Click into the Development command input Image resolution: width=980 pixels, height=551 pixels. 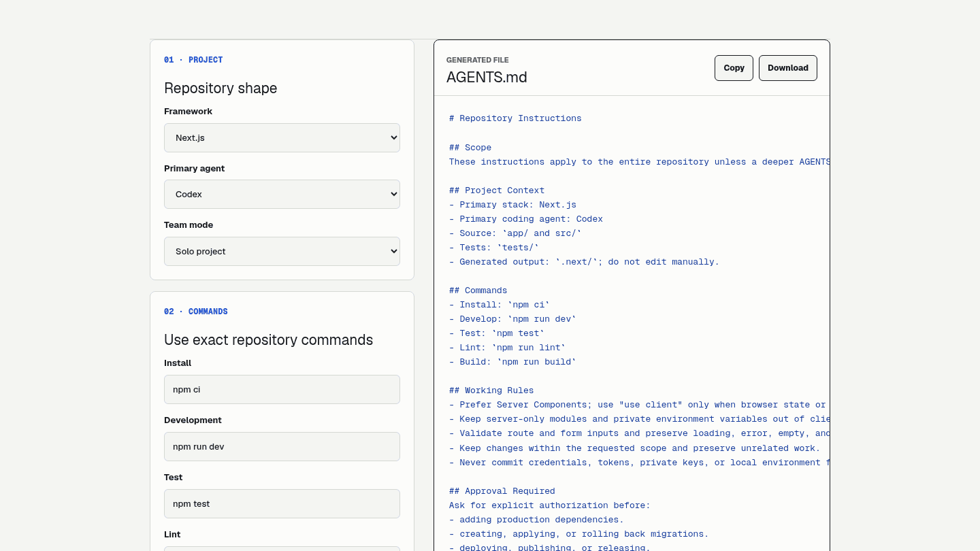(x=282, y=447)
